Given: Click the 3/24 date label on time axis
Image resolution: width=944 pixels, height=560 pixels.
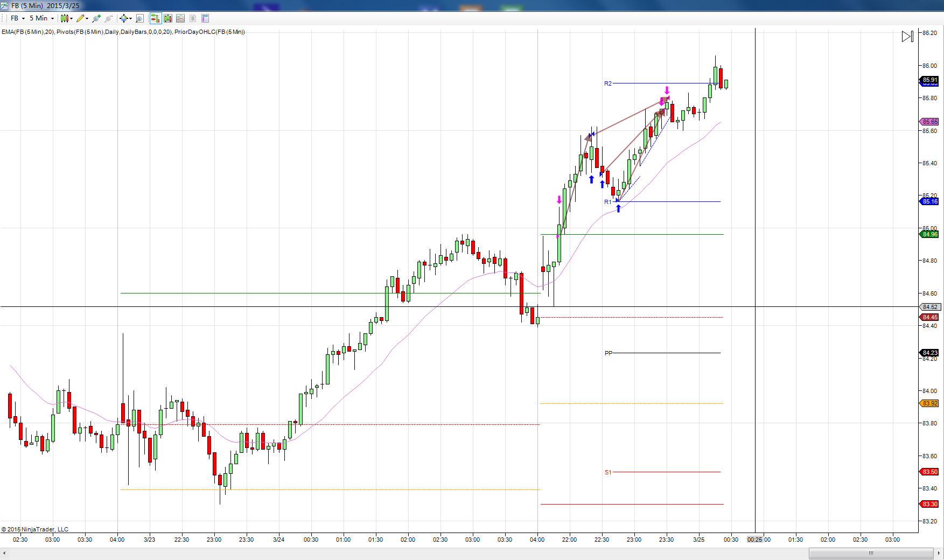Looking at the screenshot, I should point(278,540).
